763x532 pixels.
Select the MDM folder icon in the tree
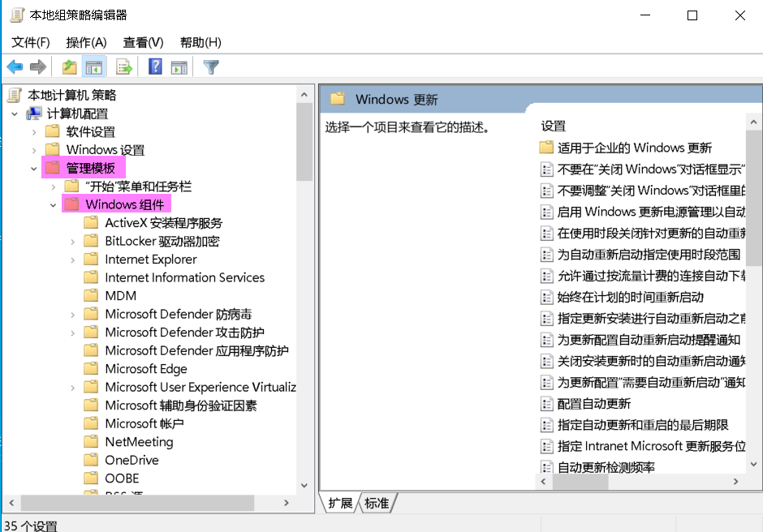click(x=91, y=296)
